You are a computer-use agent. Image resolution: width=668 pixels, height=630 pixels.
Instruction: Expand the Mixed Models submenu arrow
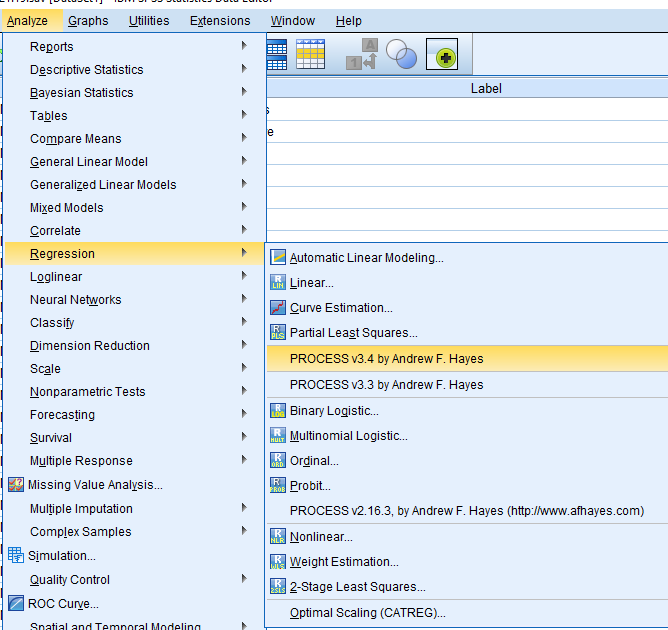pyautogui.click(x=244, y=206)
